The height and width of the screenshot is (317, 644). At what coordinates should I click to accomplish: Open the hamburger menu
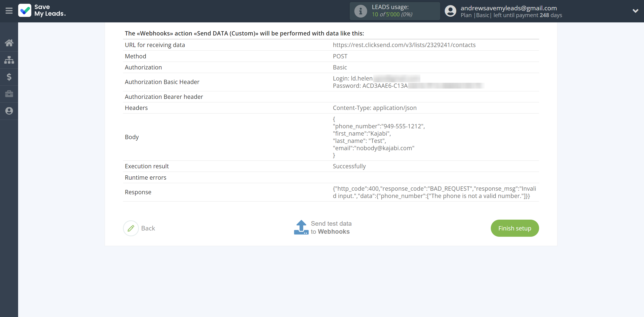click(9, 11)
